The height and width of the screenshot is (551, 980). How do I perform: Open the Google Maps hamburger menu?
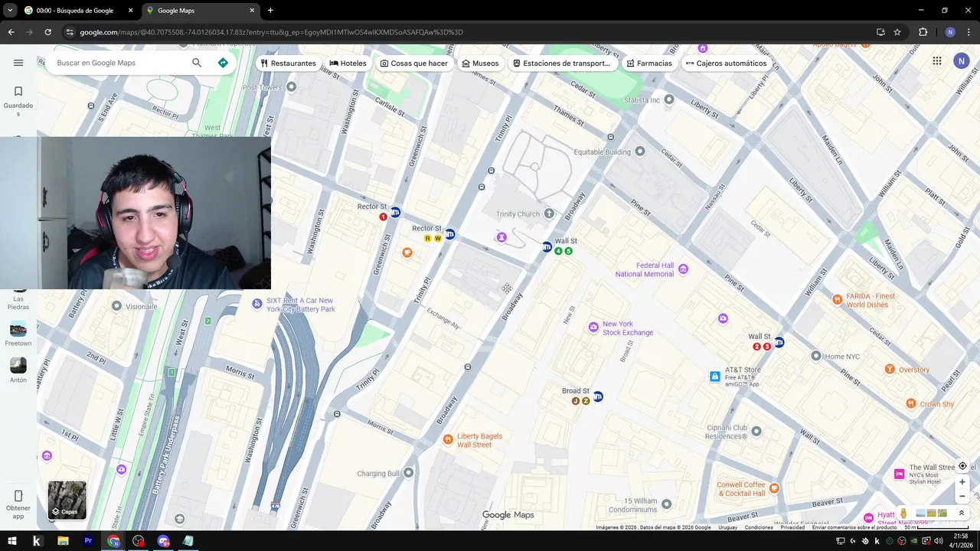tap(18, 63)
